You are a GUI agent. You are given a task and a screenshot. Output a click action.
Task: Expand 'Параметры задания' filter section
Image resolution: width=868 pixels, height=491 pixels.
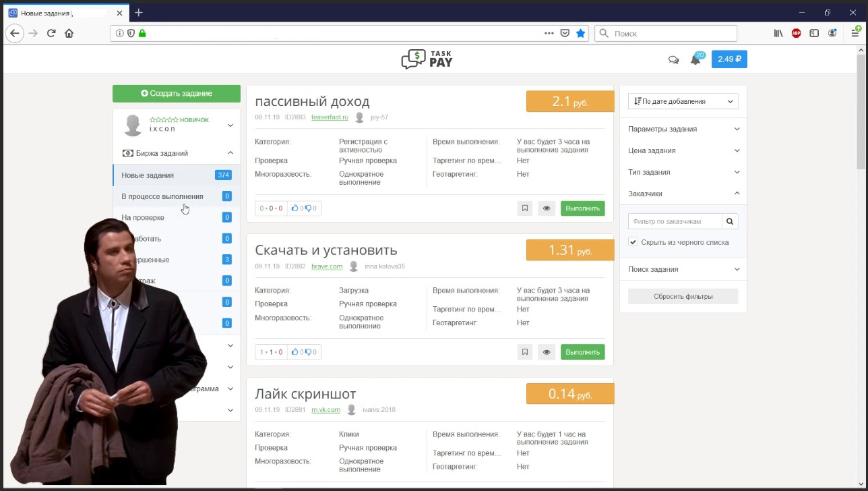[x=683, y=129]
